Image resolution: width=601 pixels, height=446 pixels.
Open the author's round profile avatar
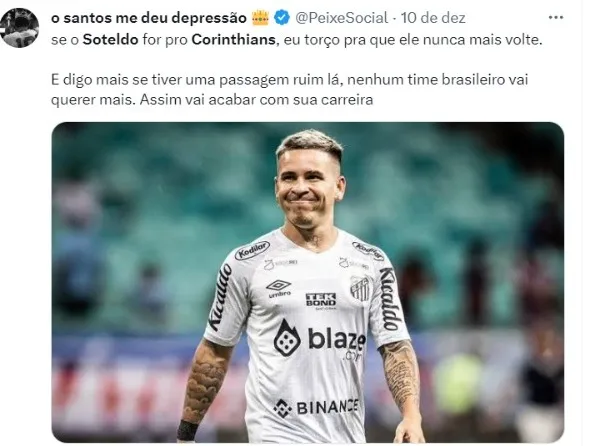(x=19, y=28)
